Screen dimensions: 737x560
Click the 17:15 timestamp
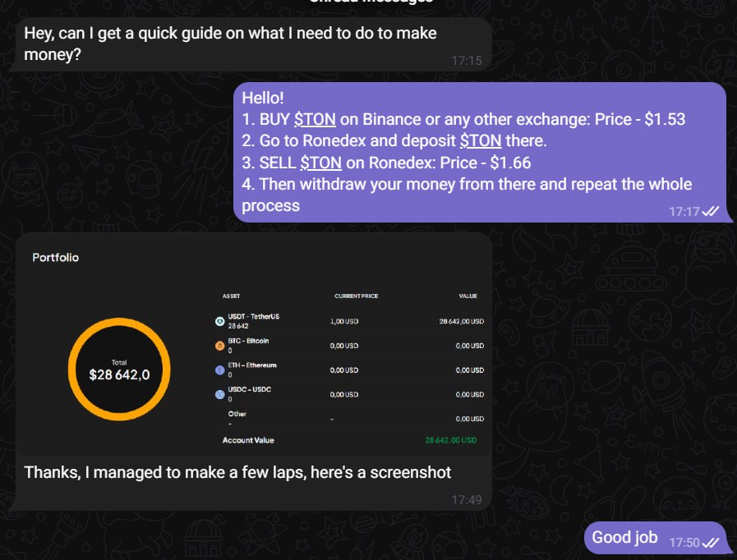click(x=466, y=61)
